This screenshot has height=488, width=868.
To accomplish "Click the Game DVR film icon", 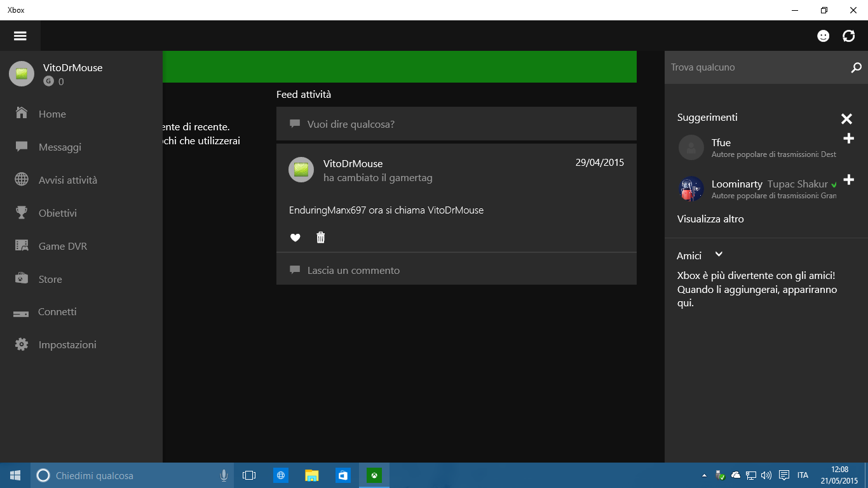I will (22, 245).
